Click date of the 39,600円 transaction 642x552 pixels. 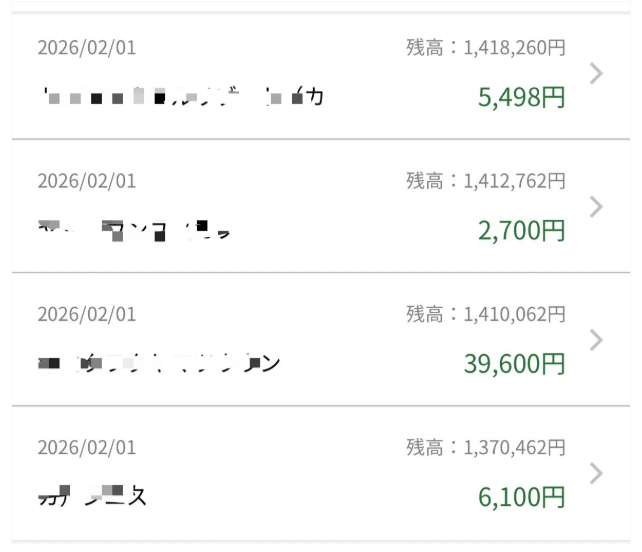(x=87, y=314)
